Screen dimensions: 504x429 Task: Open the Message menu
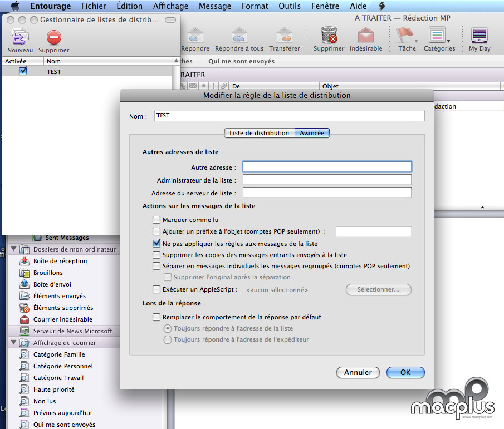coord(215,6)
